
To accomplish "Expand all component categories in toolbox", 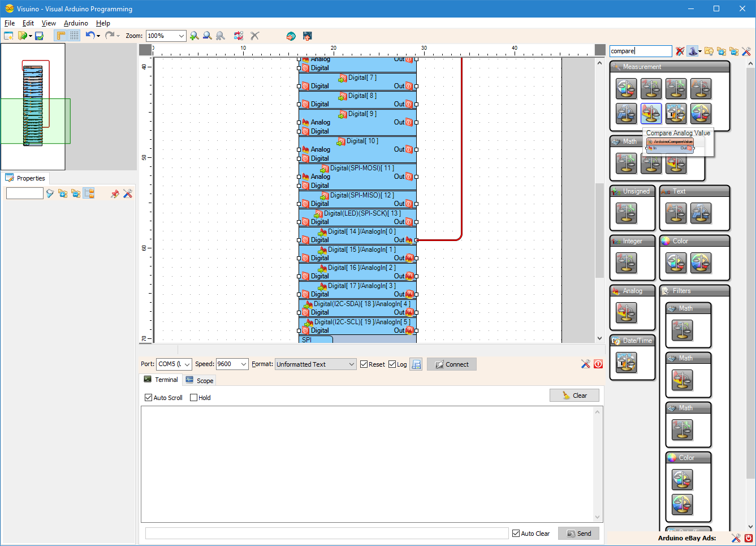I will click(x=721, y=51).
